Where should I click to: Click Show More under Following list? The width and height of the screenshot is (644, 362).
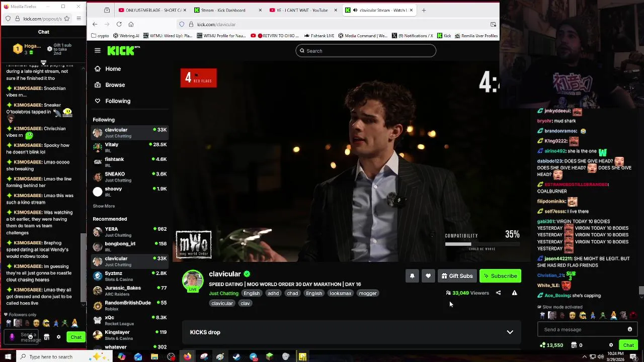click(104, 206)
